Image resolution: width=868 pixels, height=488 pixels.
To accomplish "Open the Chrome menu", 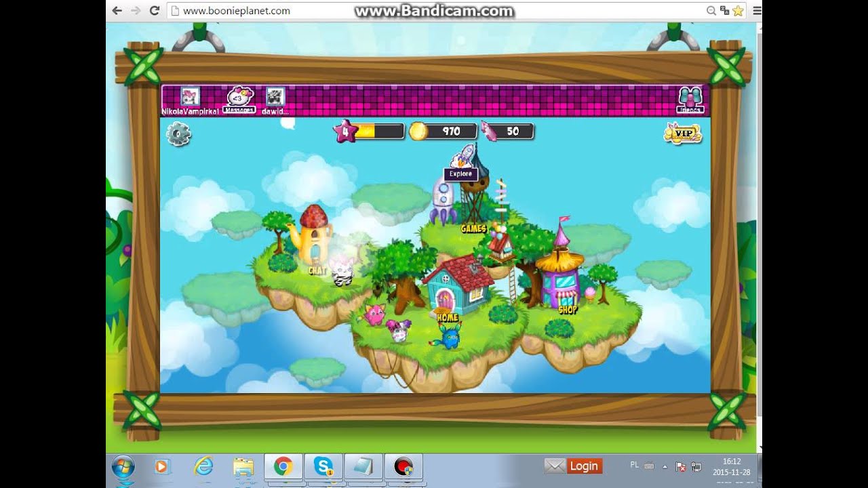I will pos(757,11).
